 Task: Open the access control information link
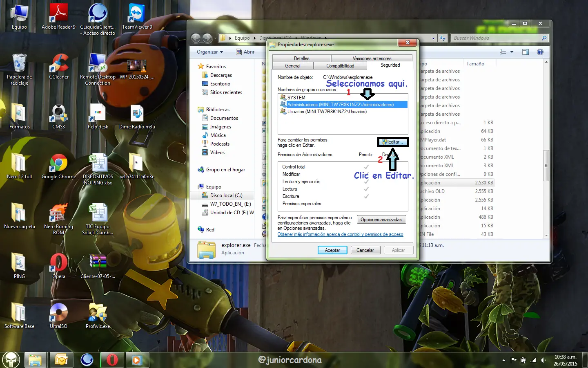[340, 234]
